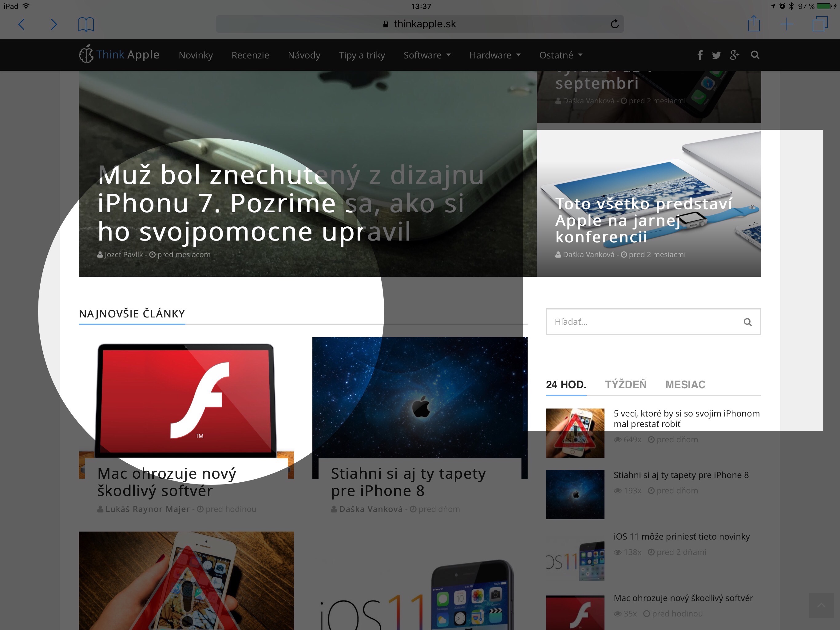Tap the NAJNOVŠIE ČLÁNKY section heading
The height and width of the screenshot is (630, 840).
(x=132, y=313)
